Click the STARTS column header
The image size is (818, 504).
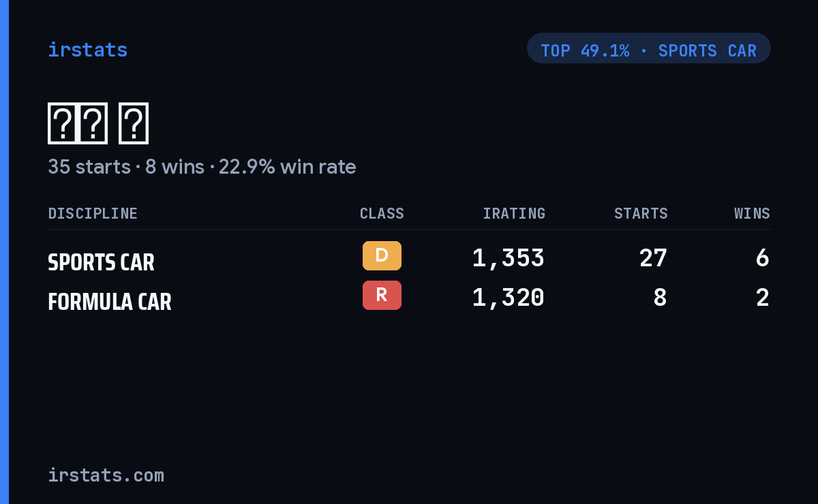click(x=641, y=214)
